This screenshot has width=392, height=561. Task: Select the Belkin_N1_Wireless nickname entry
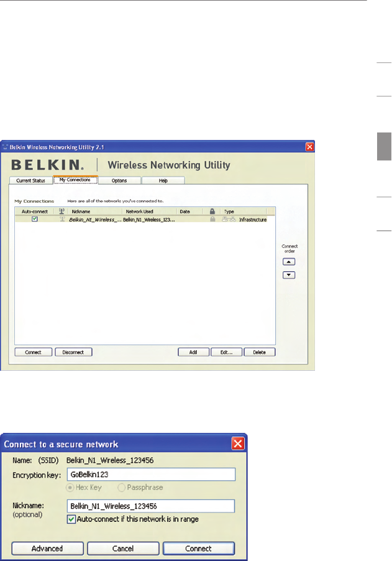click(x=94, y=220)
